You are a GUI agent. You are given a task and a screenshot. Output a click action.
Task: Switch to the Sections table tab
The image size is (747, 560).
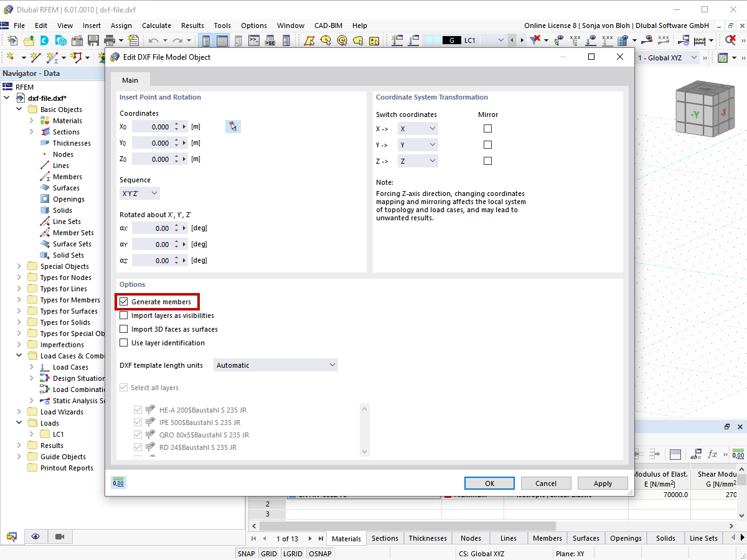(384, 538)
